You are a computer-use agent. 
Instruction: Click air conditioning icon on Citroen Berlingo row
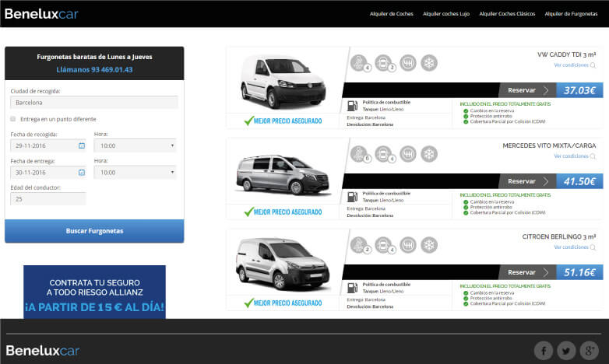(x=429, y=245)
